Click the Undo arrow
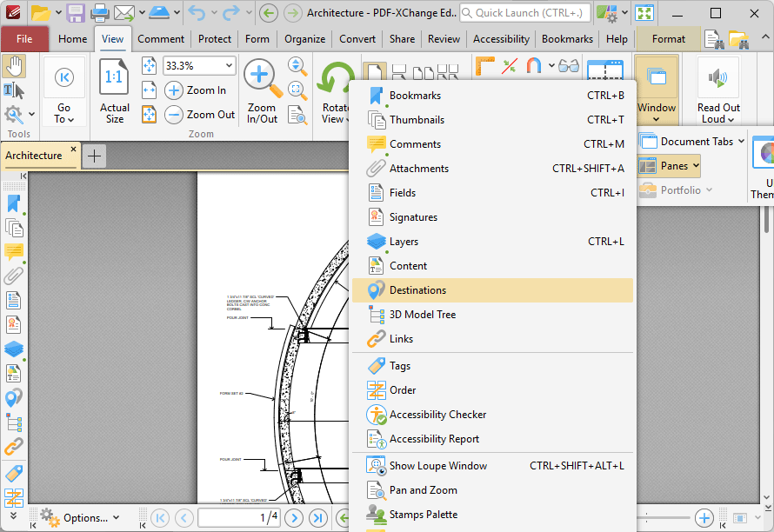The height and width of the screenshot is (532, 774). (197, 13)
